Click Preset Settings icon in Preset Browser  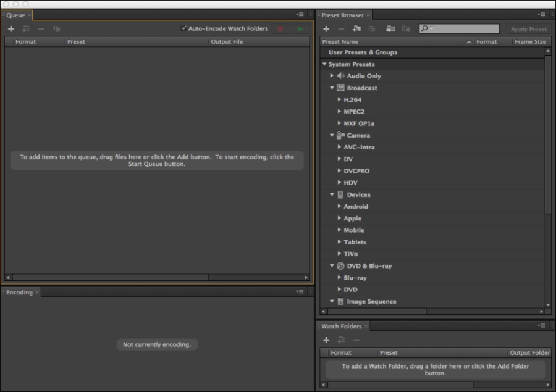[372, 29]
